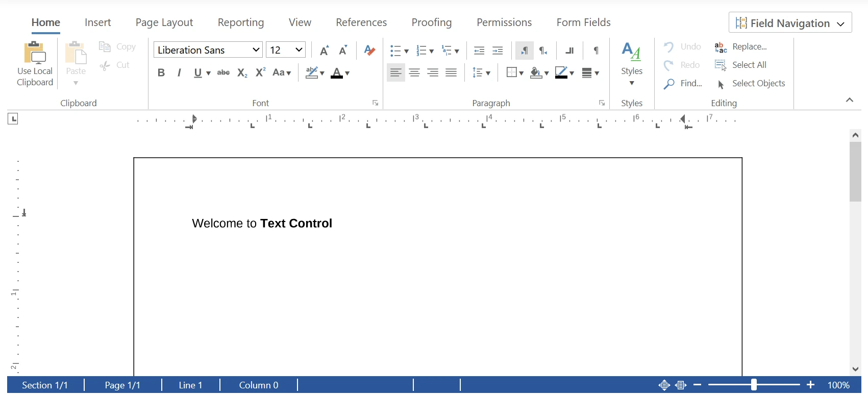868x395 pixels.
Task: Show paragraph control characters
Action: (596, 51)
